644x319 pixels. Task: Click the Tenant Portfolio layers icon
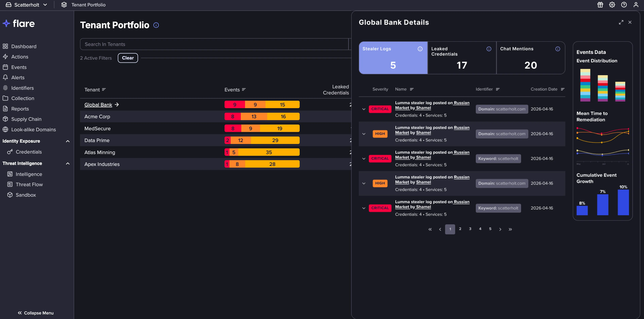click(64, 5)
